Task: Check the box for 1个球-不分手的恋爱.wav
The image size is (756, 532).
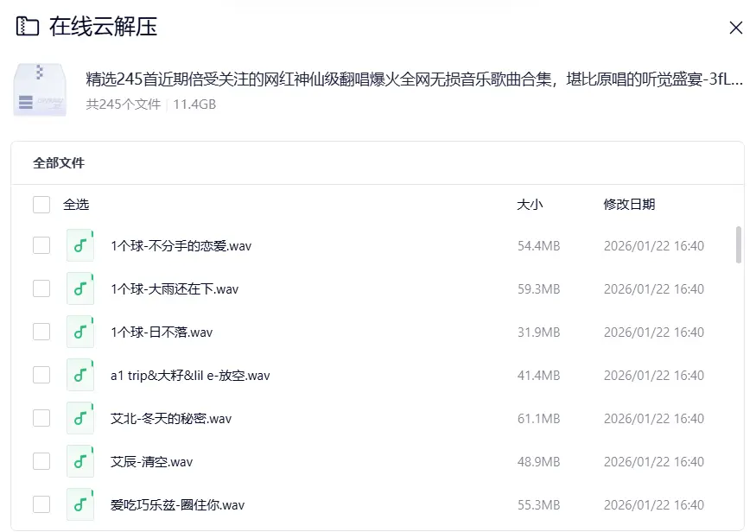Action: [41, 245]
